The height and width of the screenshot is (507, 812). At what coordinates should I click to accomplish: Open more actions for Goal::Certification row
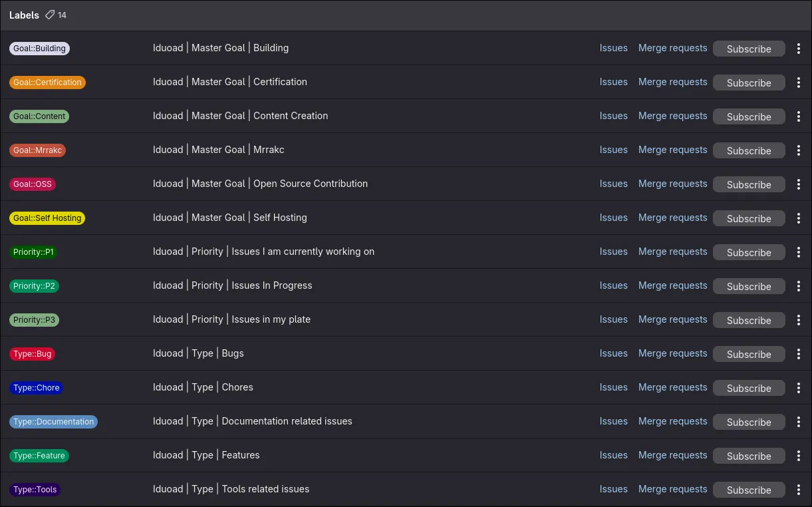point(799,83)
